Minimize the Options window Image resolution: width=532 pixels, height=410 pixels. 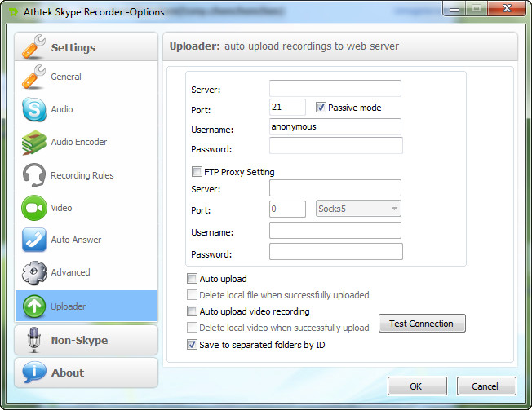[454, 8]
